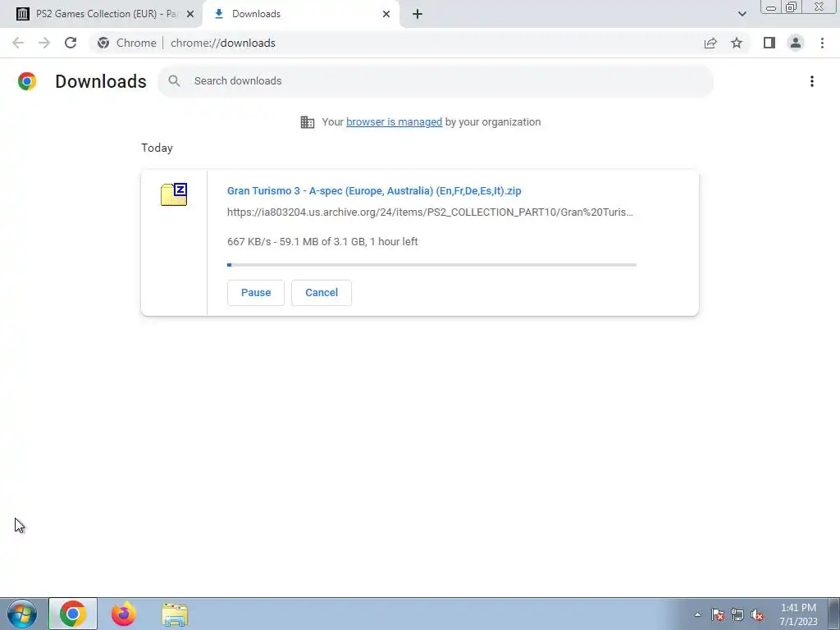Expand the tab search dropdown arrow
This screenshot has width=840, height=630.
click(742, 14)
